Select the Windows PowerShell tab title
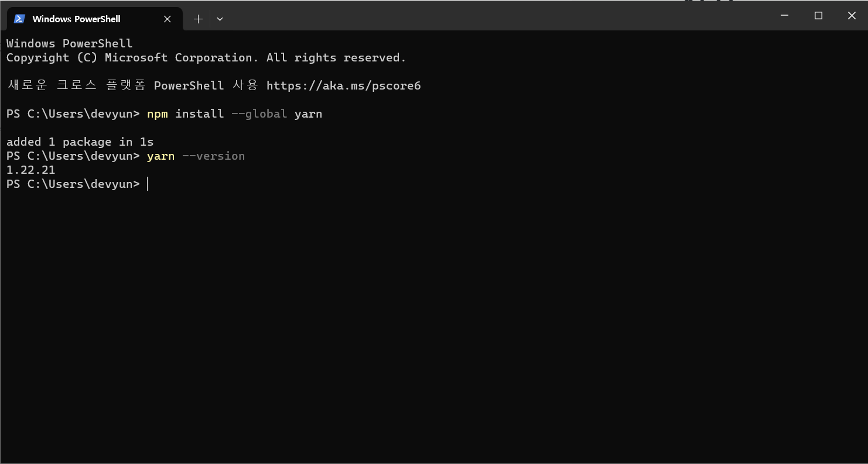Image resolution: width=868 pixels, height=464 pixels. (76, 19)
